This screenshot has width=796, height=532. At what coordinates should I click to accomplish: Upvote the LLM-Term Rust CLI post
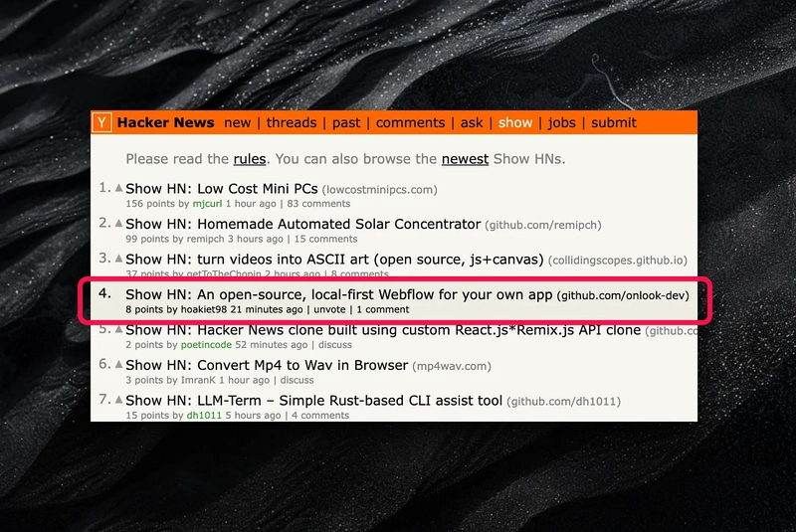coord(119,400)
